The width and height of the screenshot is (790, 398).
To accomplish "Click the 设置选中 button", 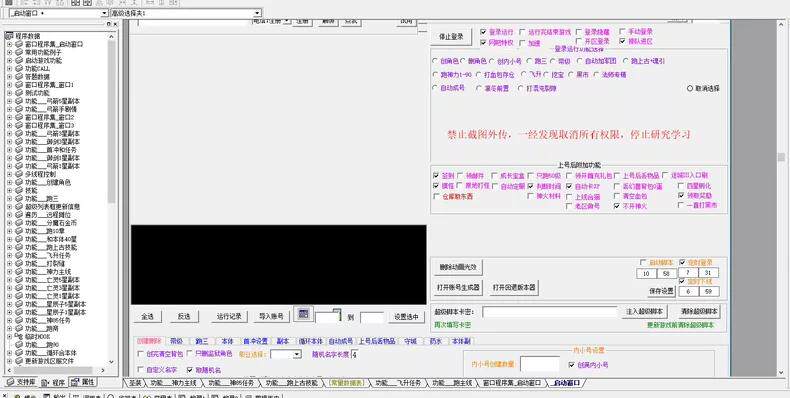I will 407,317.
